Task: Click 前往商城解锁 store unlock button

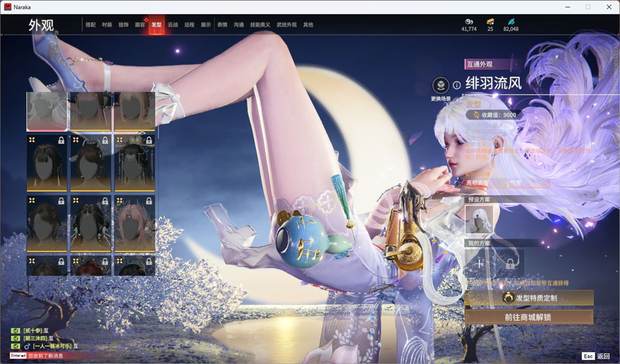Action: pos(529,317)
